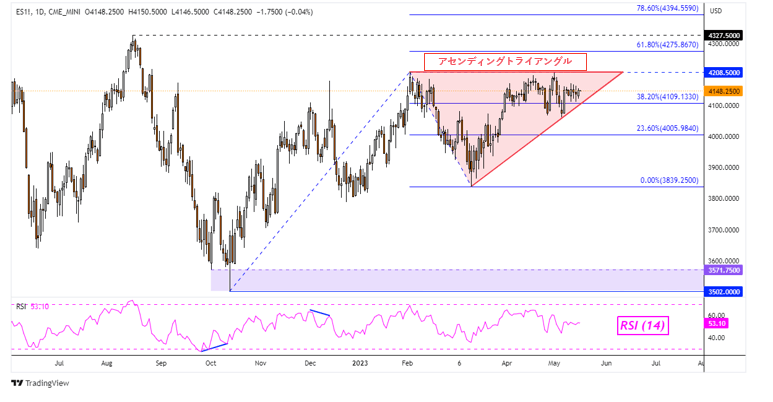Click the May time axis label
773x402 pixels.
[554, 364]
